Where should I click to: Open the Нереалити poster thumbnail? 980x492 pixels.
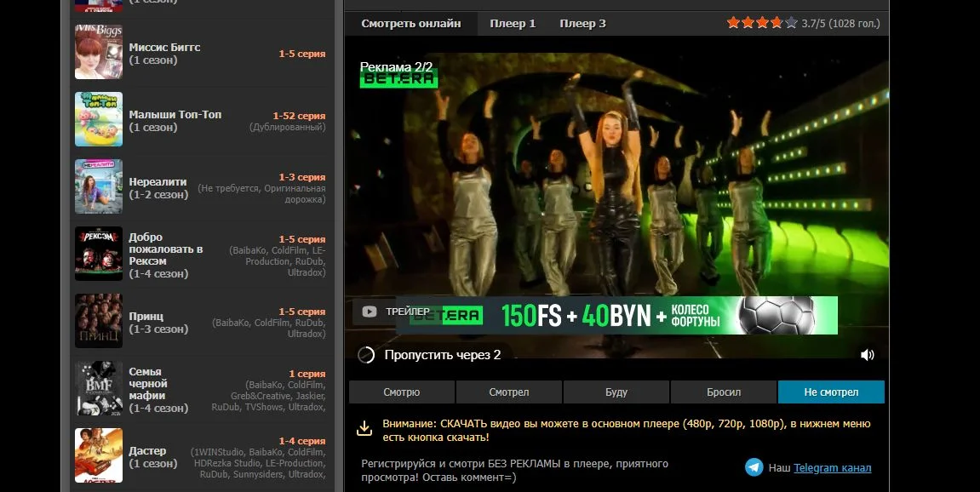tap(99, 186)
